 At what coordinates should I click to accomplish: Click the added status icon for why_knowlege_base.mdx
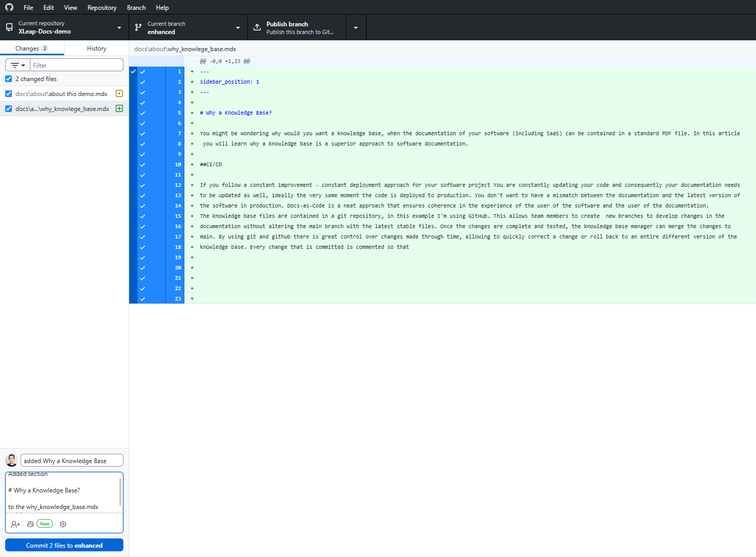pos(119,108)
